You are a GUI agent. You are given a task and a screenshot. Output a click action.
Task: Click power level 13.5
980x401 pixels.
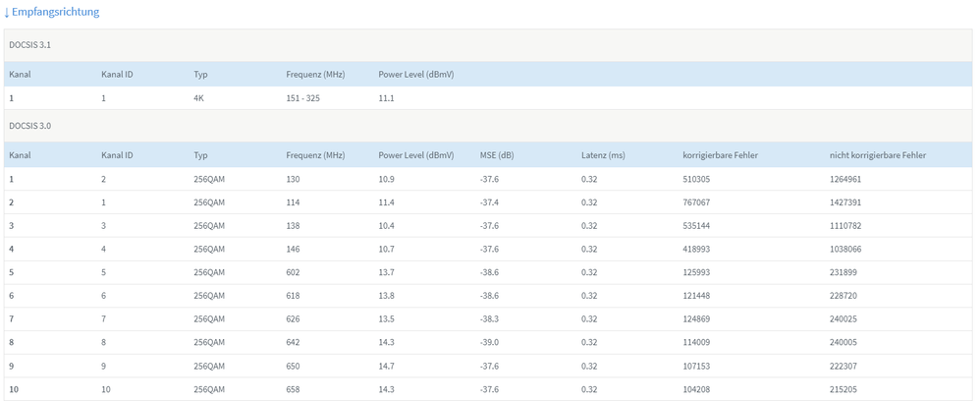point(386,319)
